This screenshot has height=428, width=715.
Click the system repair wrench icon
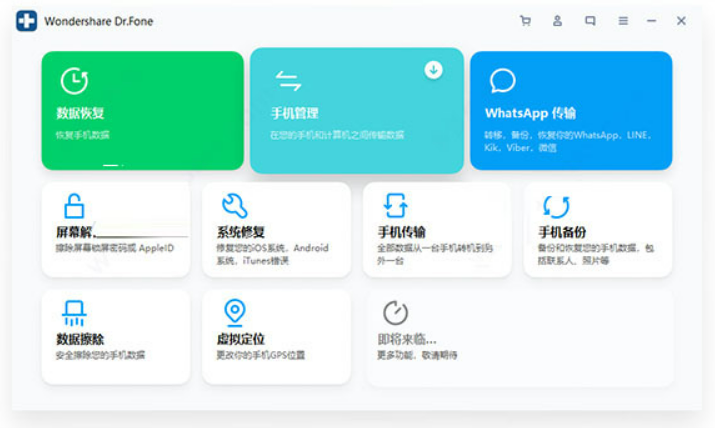click(x=234, y=206)
